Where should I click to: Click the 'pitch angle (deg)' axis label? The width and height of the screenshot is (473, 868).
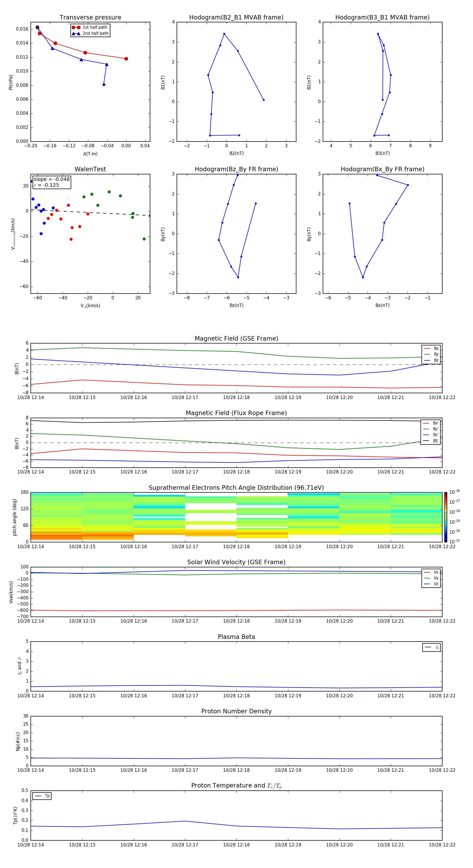15,517
